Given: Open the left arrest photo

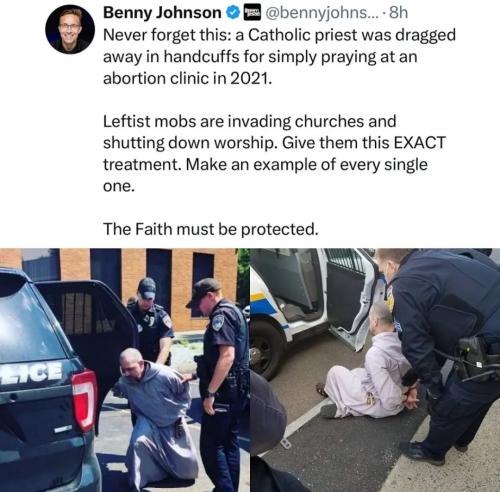Looking at the screenshot, I should click(125, 370).
